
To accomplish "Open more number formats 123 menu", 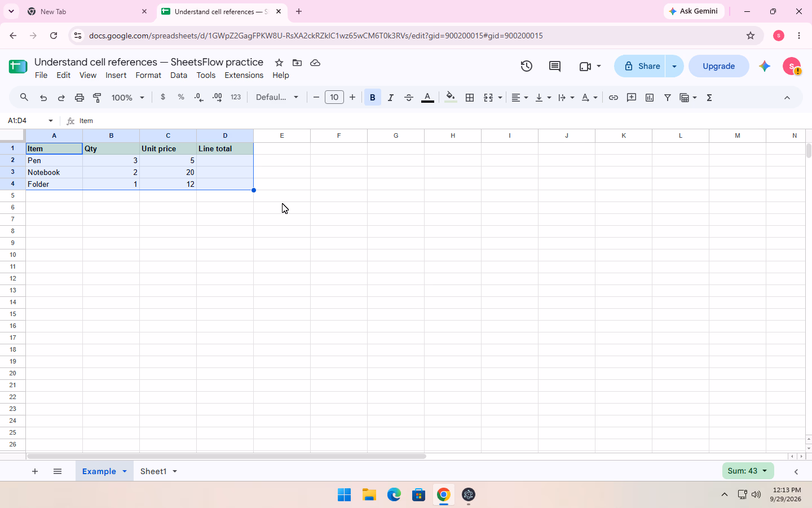I will point(236,97).
